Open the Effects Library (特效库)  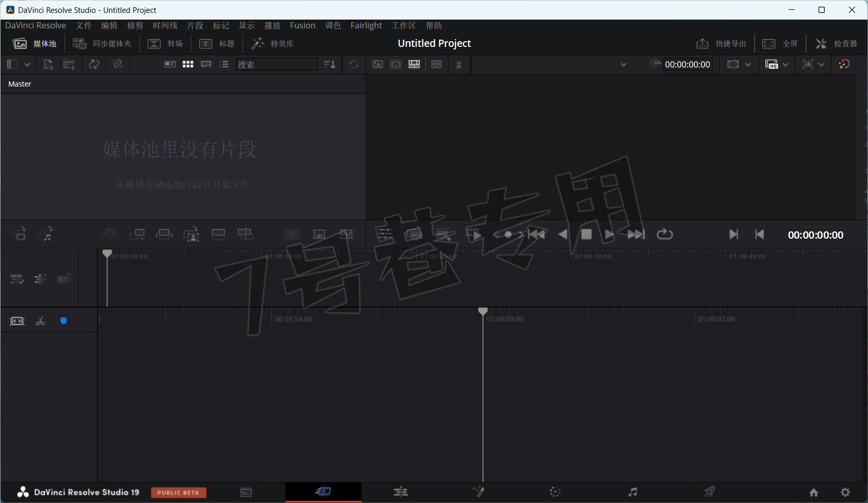tap(272, 44)
